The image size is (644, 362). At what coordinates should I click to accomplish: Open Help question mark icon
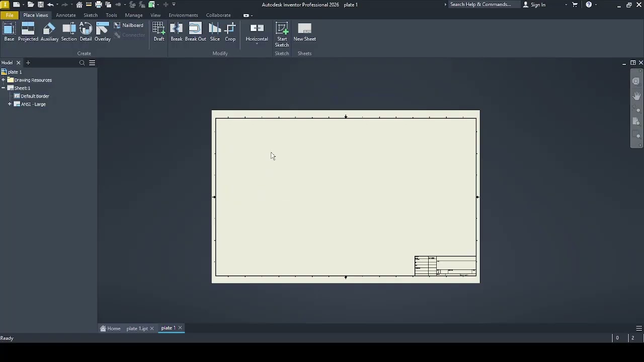pos(589,5)
